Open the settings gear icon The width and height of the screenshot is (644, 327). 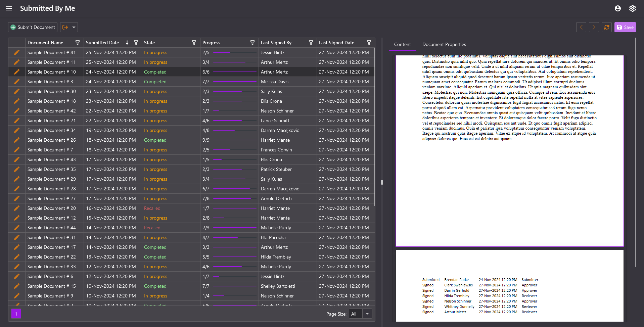tap(632, 8)
